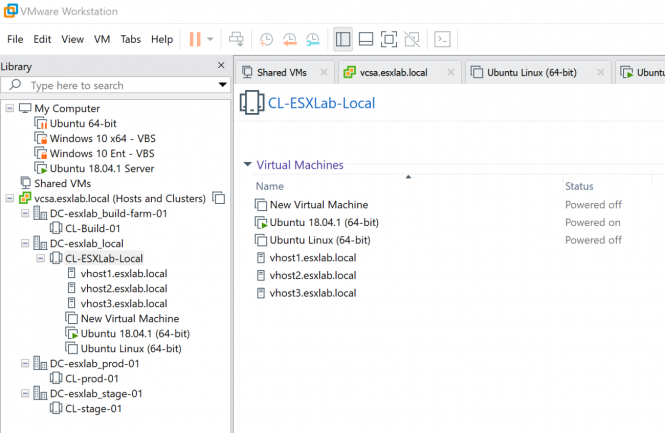Screen dimensions: 665x433
Task: Collapse the DC-esxlab_stage-01 datacenter node
Action: tap(25, 394)
